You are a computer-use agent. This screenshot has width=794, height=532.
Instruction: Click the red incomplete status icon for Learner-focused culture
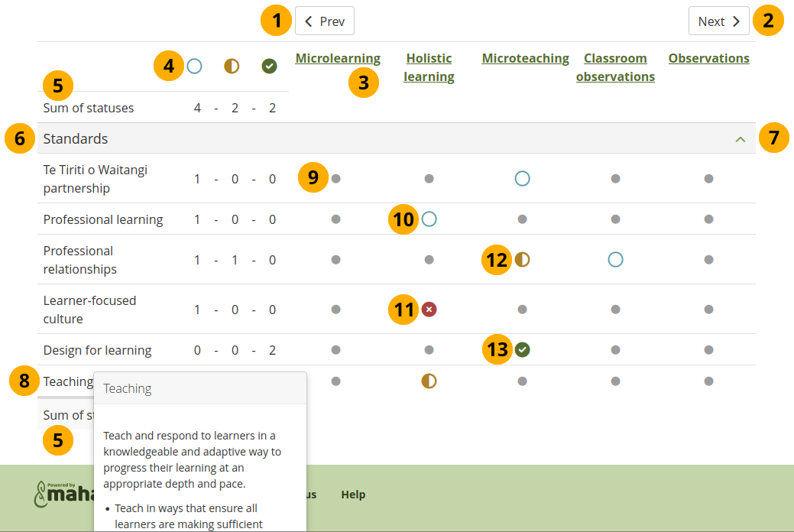[429, 310]
